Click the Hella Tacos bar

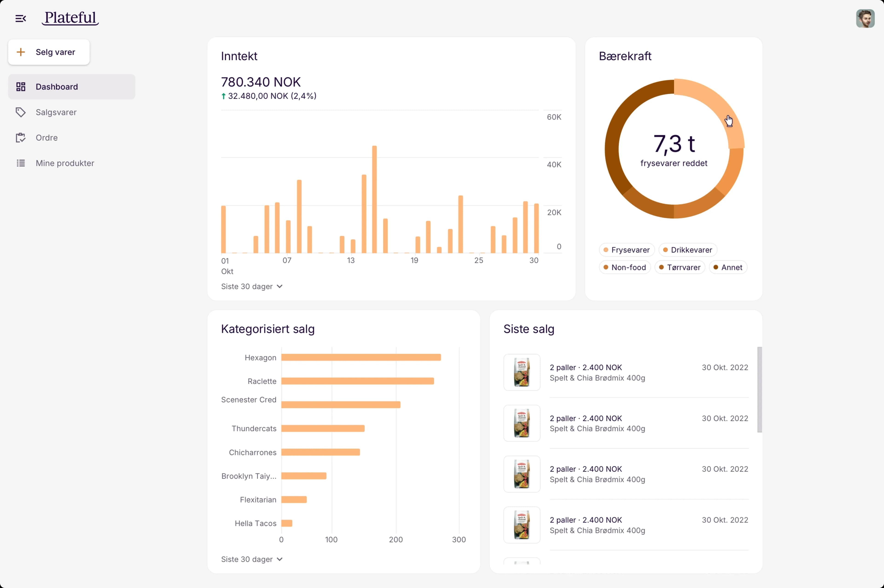287,523
